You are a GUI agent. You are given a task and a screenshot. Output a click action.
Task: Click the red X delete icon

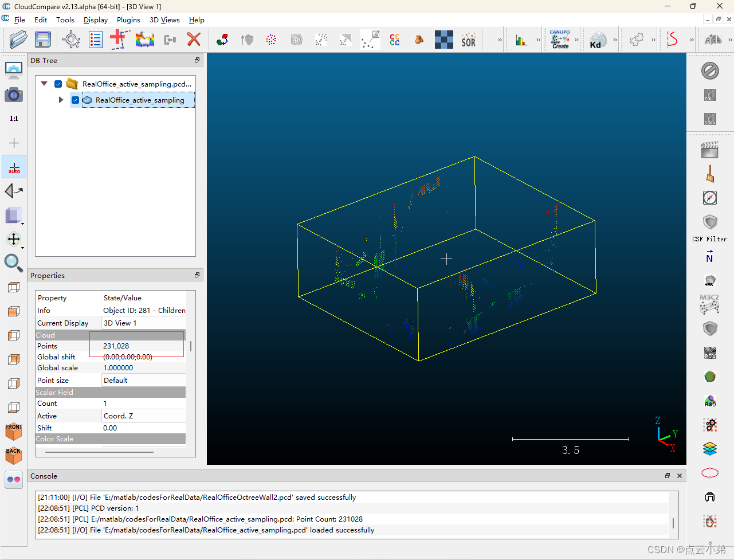pyautogui.click(x=194, y=40)
